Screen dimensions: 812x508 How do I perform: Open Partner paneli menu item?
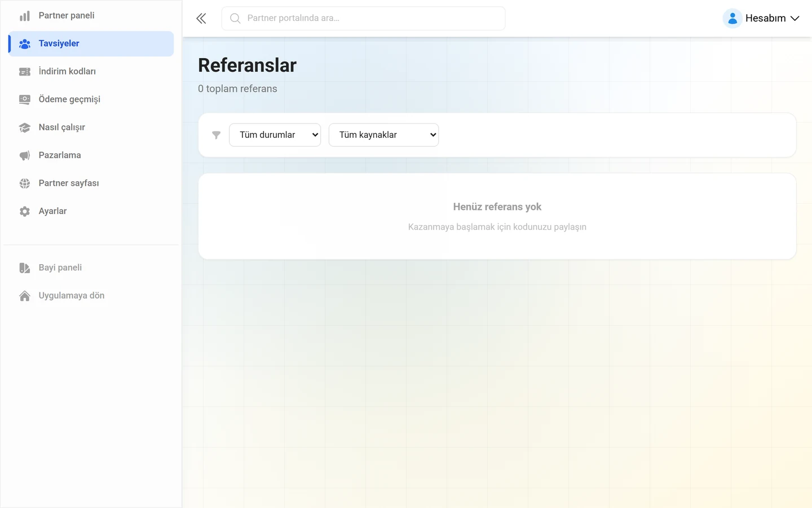point(91,16)
